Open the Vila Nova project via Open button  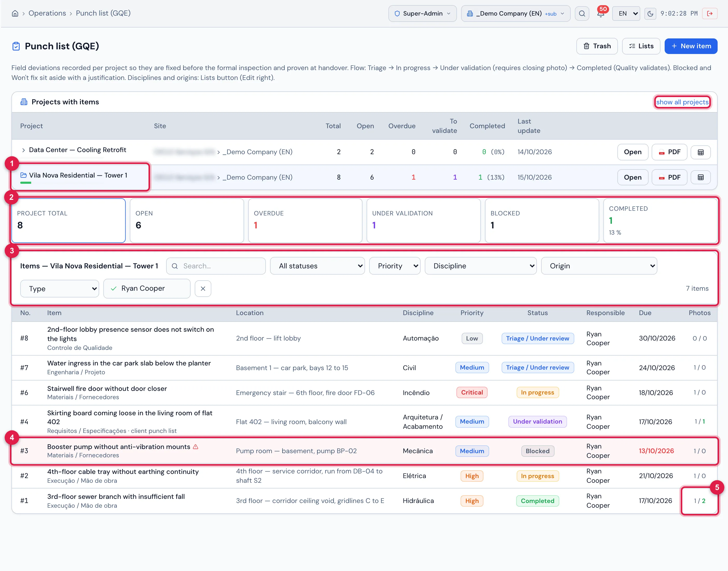pyautogui.click(x=633, y=178)
